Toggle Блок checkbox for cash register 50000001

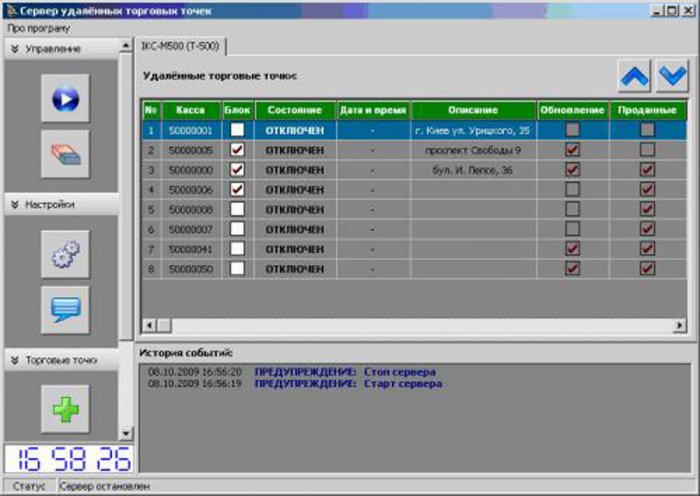[237, 130]
